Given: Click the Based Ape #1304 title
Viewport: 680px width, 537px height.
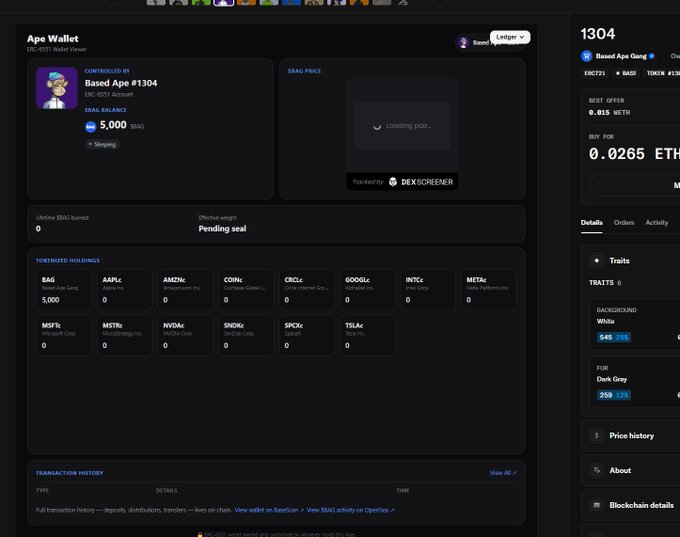Looking at the screenshot, I should click(121, 83).
